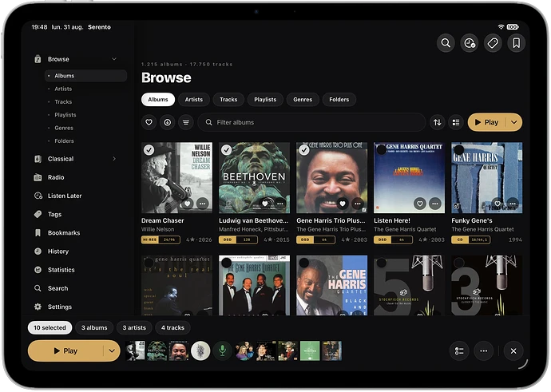Filter selection to 3 artists

(134, 327)
